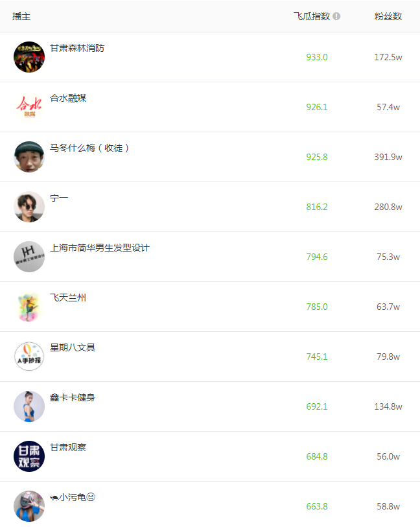Click the 合水融媒 profile avatar
Image resolution: width=420 pixels, height=527 pixels.
[x=29, y=107]
